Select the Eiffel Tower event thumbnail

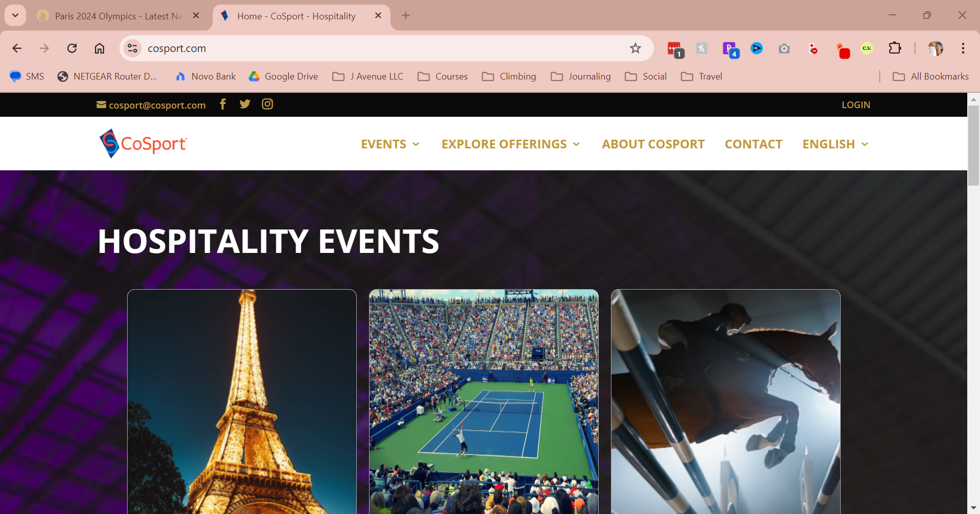pos(242,402)
